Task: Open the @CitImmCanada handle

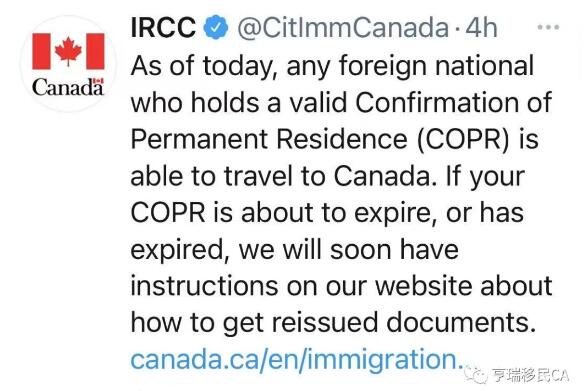Action: click(343, 27)
